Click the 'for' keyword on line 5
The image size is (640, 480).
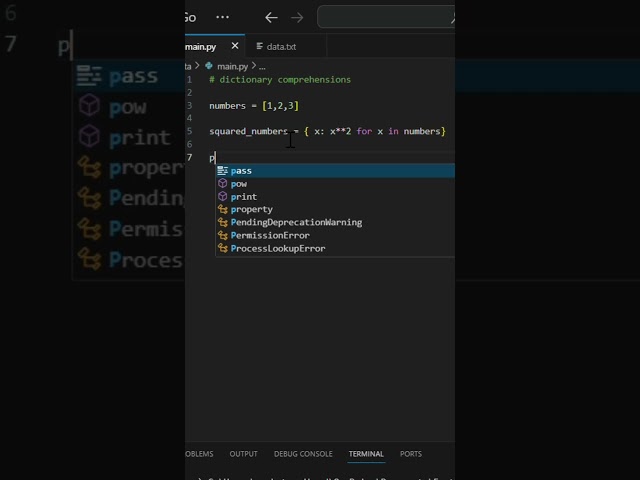point(364,131)
